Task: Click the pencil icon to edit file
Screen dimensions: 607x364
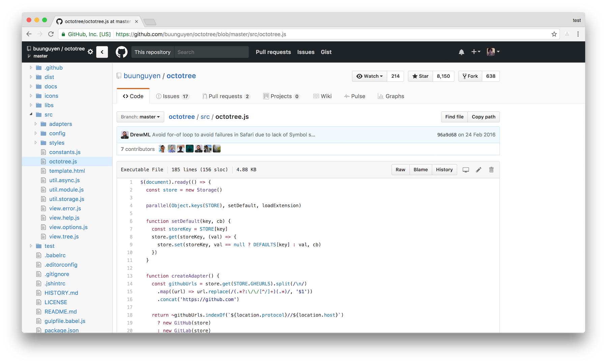Action: pyautogui.click(x=479, y=170)
